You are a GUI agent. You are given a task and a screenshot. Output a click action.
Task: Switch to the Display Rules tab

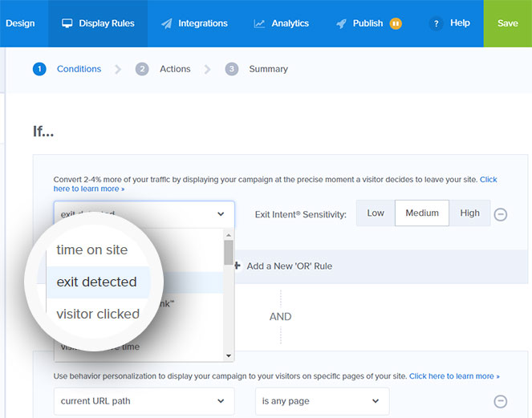click(x=98, y=23)
